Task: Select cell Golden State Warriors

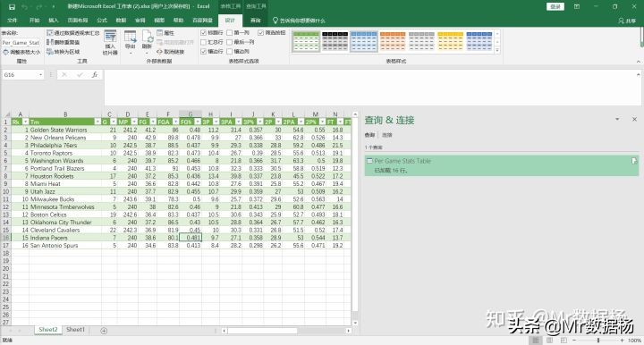Action: pyautogui.click(x=65, y=130)
